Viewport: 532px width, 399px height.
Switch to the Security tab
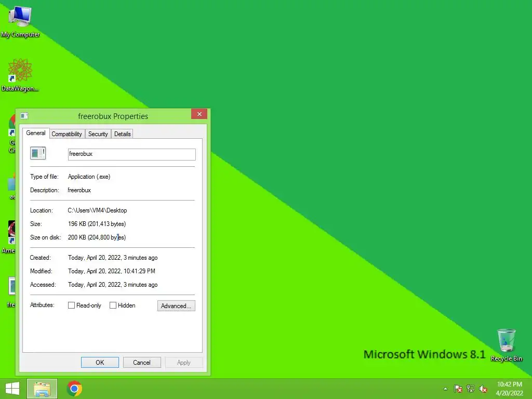98,134
